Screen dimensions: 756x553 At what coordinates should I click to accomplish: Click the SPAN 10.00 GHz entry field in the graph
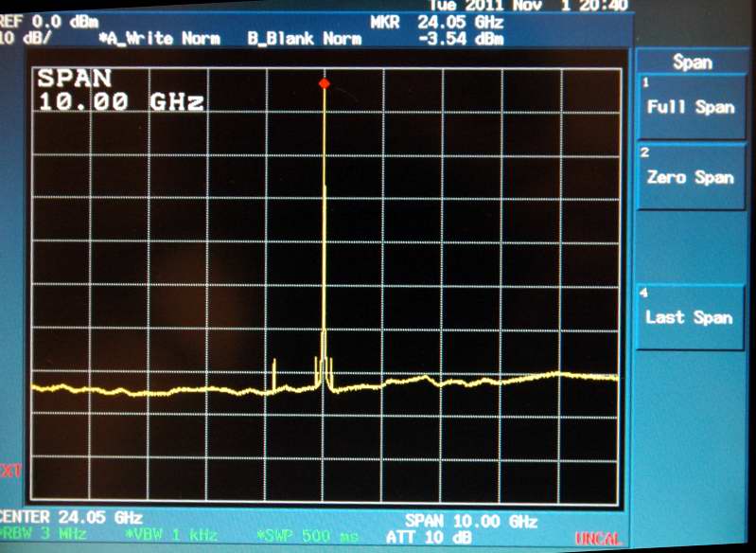(120, 90)
